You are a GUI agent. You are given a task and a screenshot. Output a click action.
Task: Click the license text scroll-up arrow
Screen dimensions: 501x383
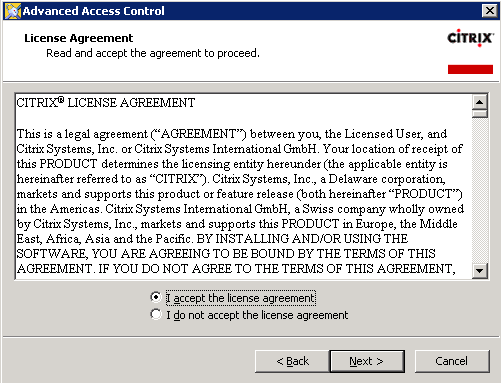click(x=480, y=102)
